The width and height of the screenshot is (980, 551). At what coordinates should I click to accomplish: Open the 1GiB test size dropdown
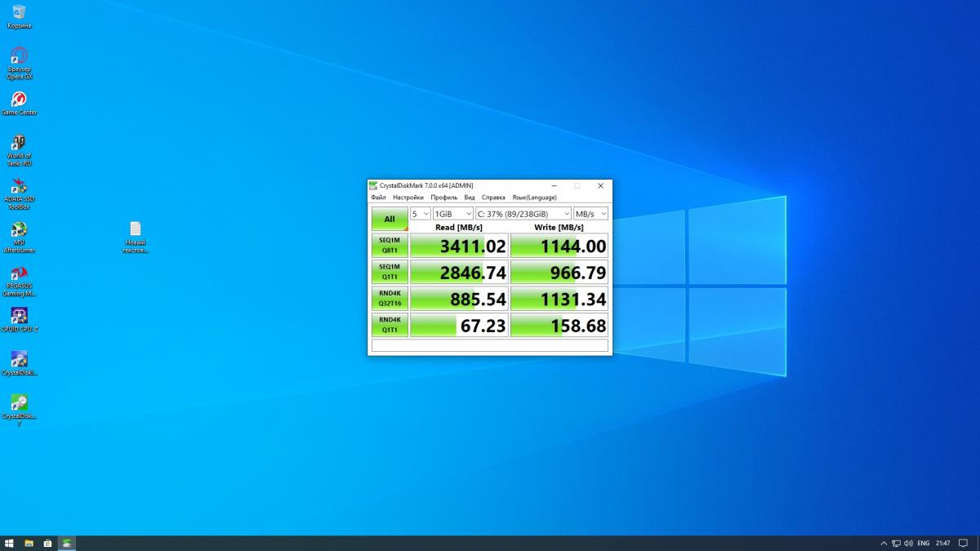tap(452, 214)
